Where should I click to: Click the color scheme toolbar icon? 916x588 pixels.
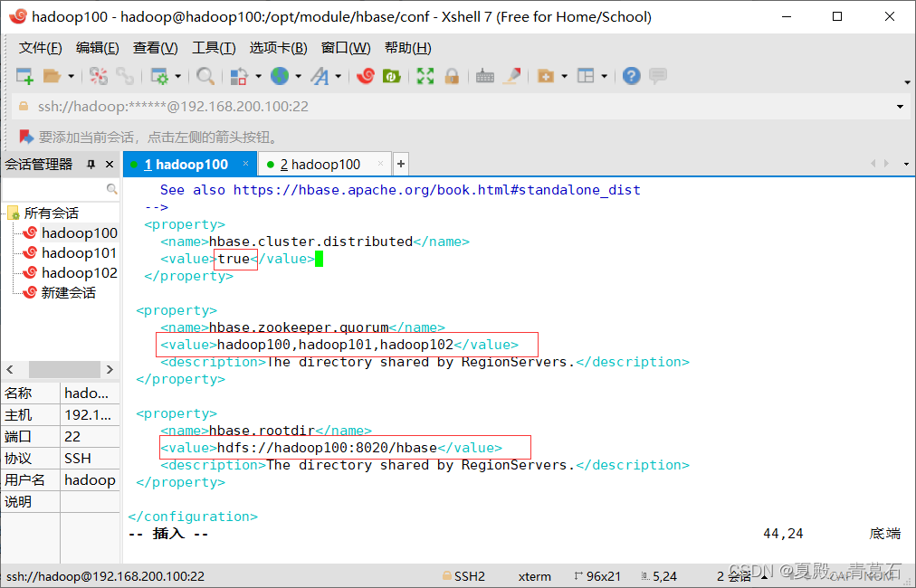pyautogui.click(x=238, y=76)
